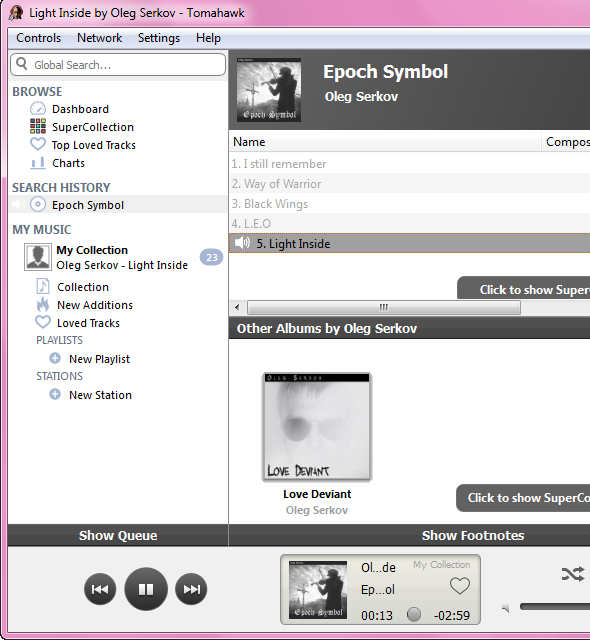The width and height of the screenshot is (590, 640).
Task: Open New Additions in the sidebar
Action: (95, 305)
